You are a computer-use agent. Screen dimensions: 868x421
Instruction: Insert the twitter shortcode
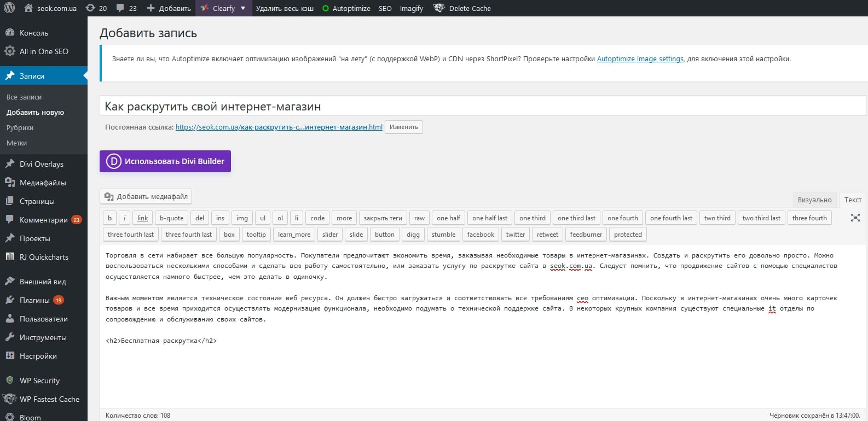click(x=516, y=234)
